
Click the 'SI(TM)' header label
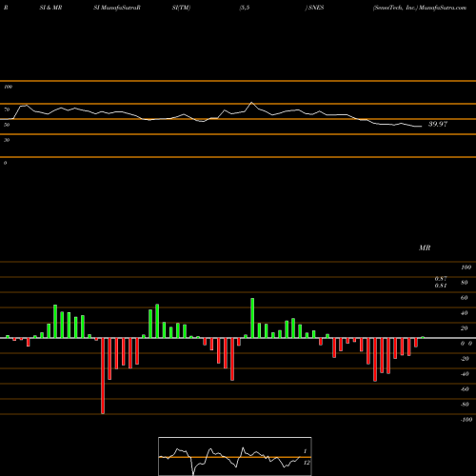click(181, 8)
